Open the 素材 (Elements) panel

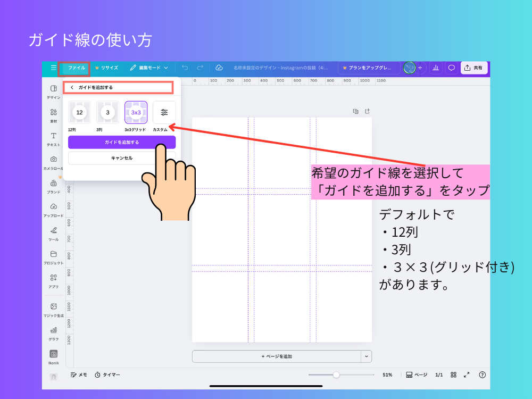click(x=53, y=114)
